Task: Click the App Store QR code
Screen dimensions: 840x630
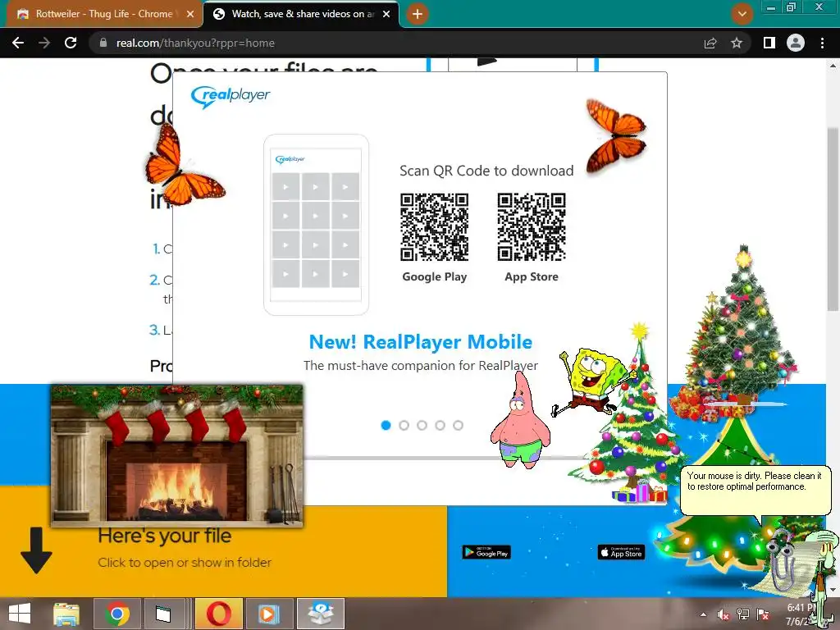Action: [x=532, y=227]
